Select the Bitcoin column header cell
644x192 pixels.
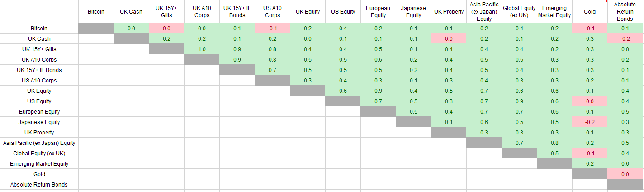coord(96,11)
